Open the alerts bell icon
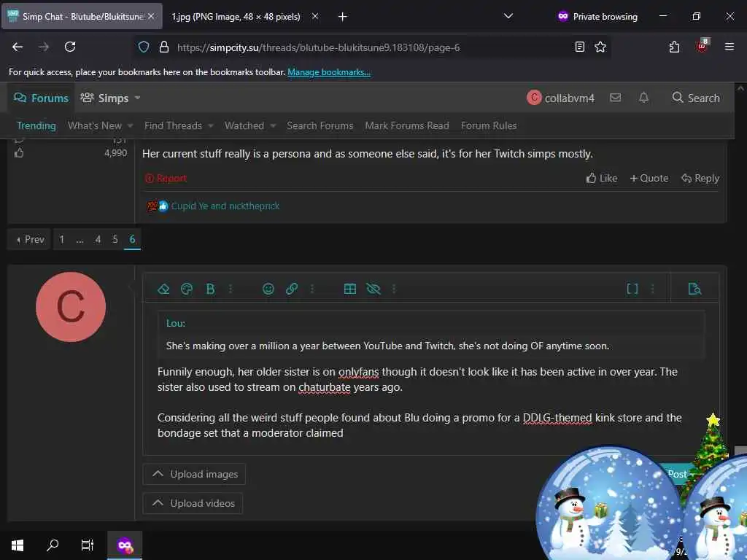Image resolution: width=747 pixels, height=560 pixels. pyautogui.click(x=643, y=98)
